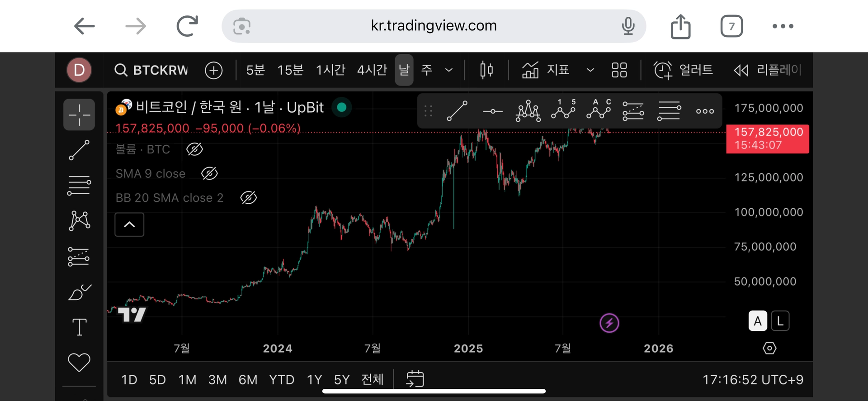This screenshot has width=868, height=401.
Task: Open the layout grid selector
Action: [x=619, y=70]
